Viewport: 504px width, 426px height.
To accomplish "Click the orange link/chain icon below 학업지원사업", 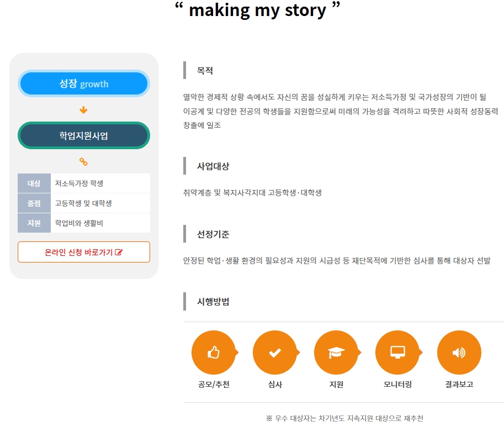I will point(84,162).
